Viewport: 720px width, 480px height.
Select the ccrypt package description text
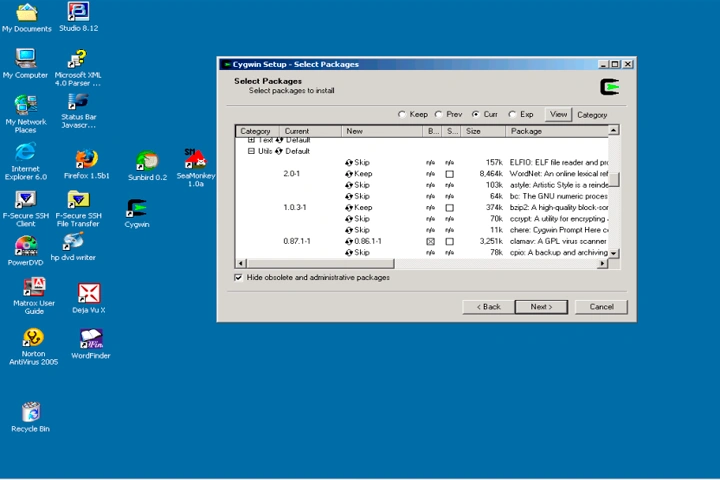[559, 219]
